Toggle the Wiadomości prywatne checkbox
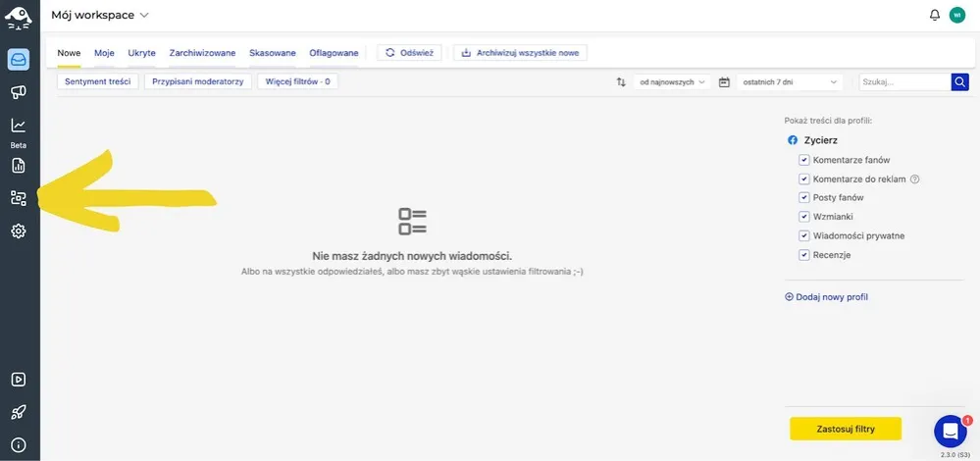Image resolution: width=980 pixels, height=461 pixels. 803,236
